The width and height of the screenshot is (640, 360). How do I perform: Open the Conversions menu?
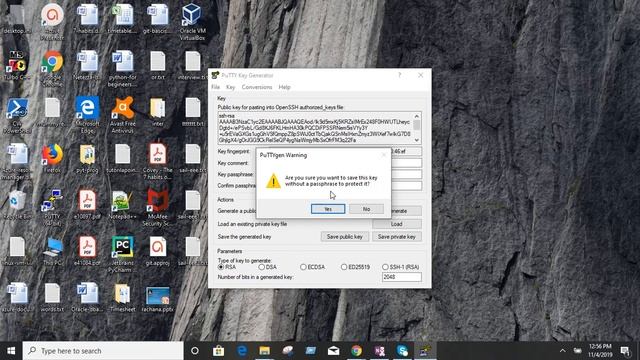(257, 87)
